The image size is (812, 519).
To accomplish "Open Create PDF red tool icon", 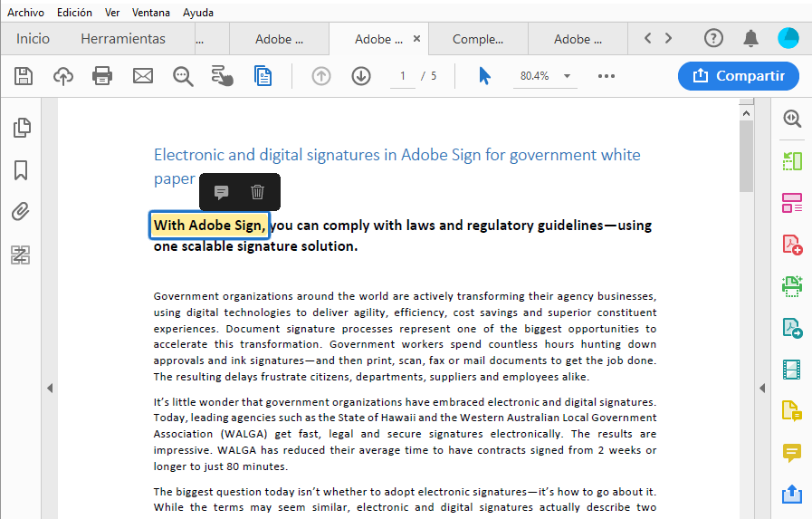I will click(x=792, y=245).
